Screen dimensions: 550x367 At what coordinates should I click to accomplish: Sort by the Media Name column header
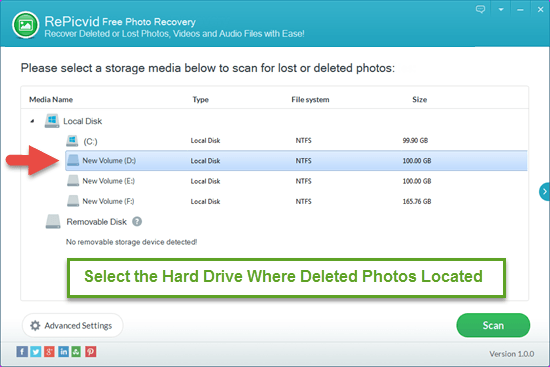pos(51,100)
